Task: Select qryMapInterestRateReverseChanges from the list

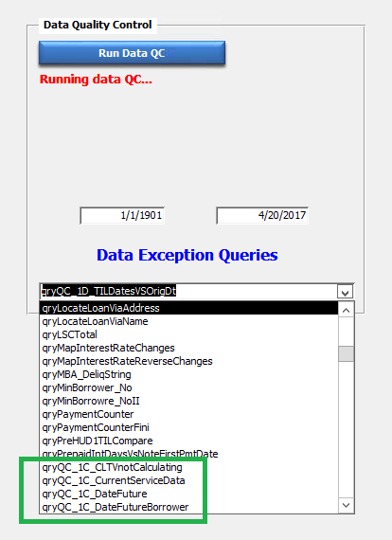Action: [189, 361]
